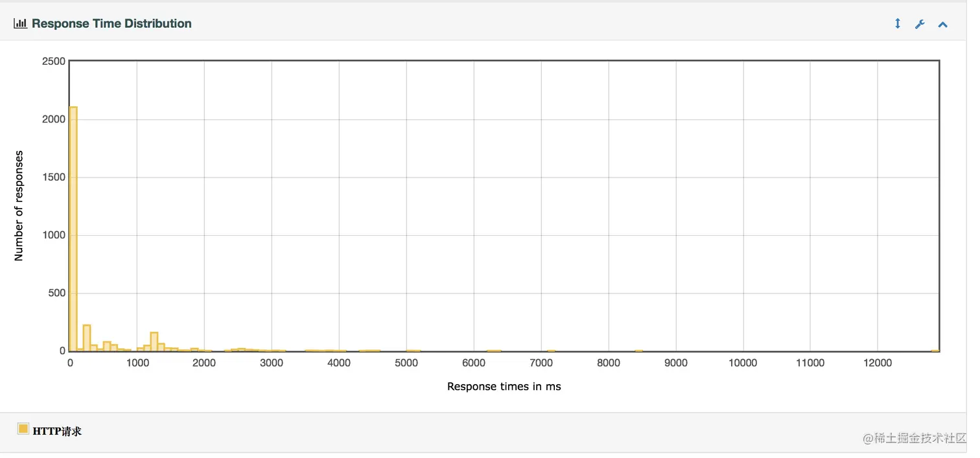This screenshot has width=980, height=458.
Task: Click the 5000 x-axis tick label
Action: 406,363
